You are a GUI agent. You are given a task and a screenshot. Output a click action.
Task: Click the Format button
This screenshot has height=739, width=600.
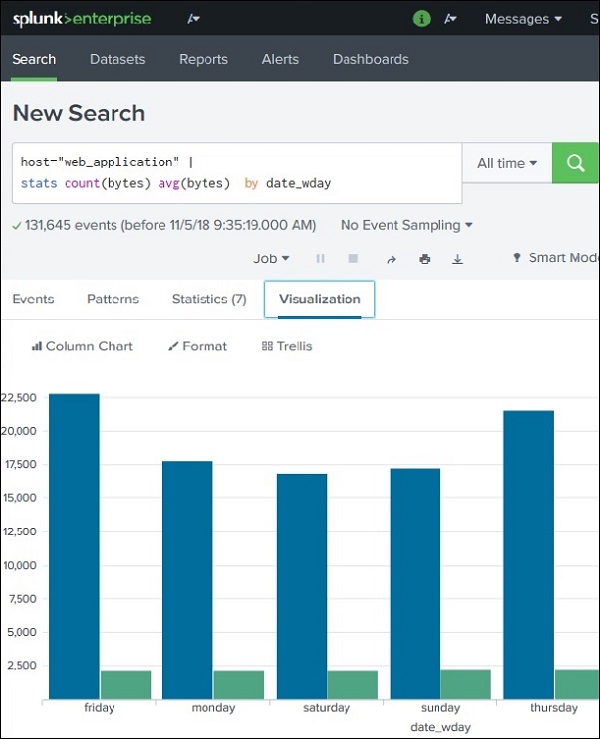pos(198,346)
